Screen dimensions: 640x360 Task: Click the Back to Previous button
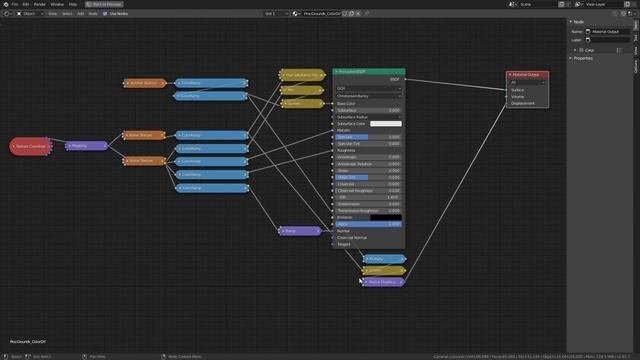pyautogui.click(x=104, y=4)
